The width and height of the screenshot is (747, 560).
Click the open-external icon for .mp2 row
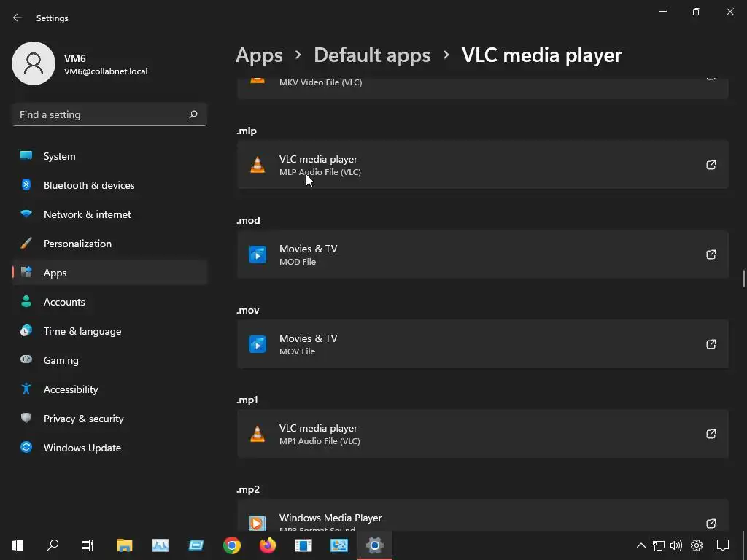click(711, 524)
